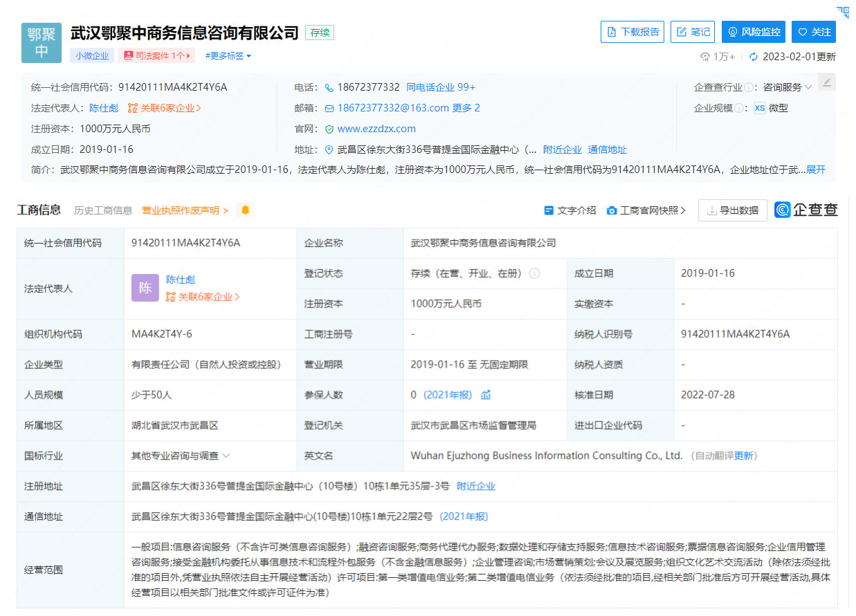Open the 营业执照作废声明 link

pyautogui.click(x=185, y=210)
